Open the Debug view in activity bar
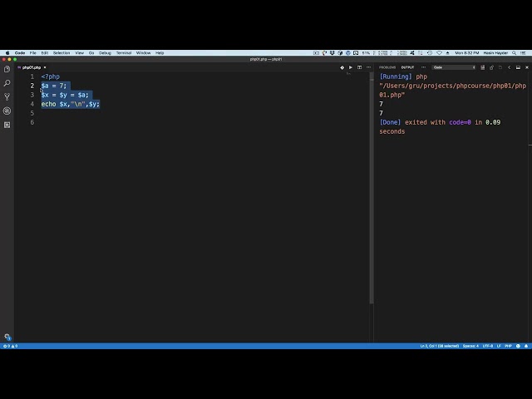532x399 pixels. pyautogui.click(x=7, y=111)
